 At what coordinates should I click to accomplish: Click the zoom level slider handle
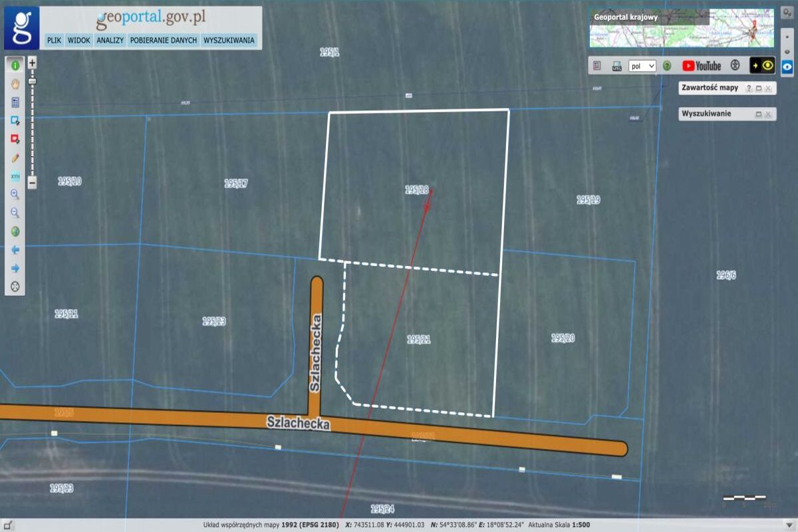pos(32,81)
